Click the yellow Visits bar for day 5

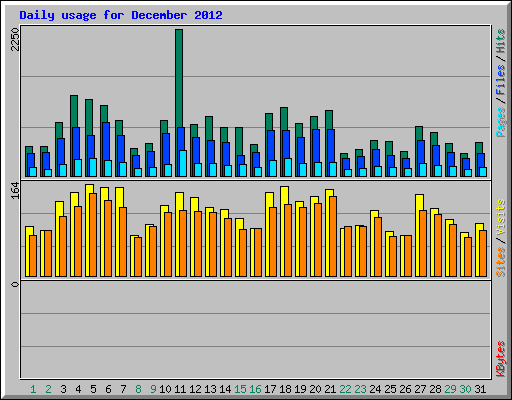point(88,230)
